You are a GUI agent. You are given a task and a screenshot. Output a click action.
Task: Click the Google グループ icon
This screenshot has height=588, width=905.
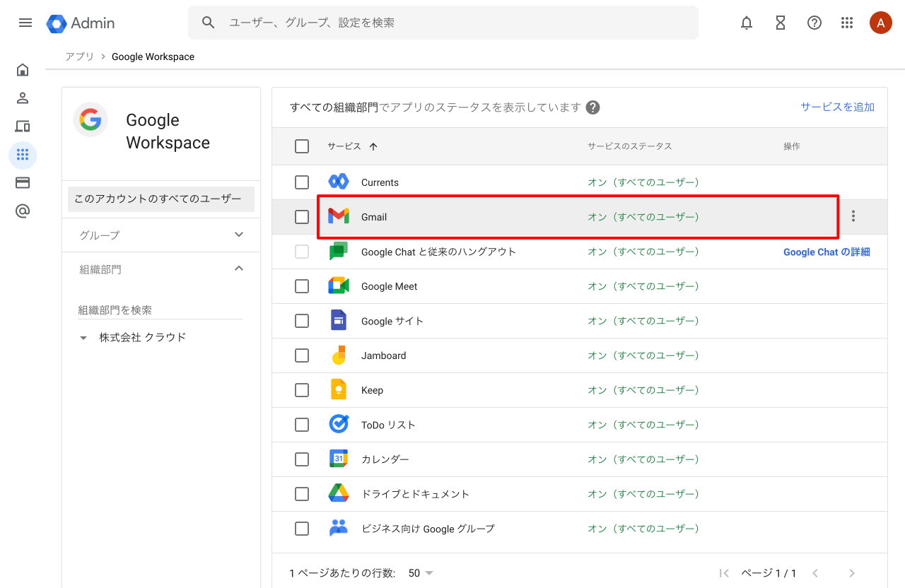(339, 528)
